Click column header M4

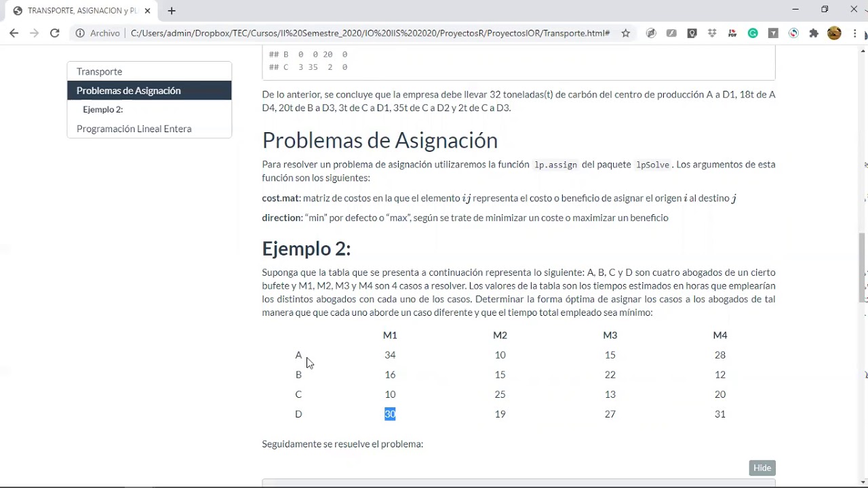720,335
